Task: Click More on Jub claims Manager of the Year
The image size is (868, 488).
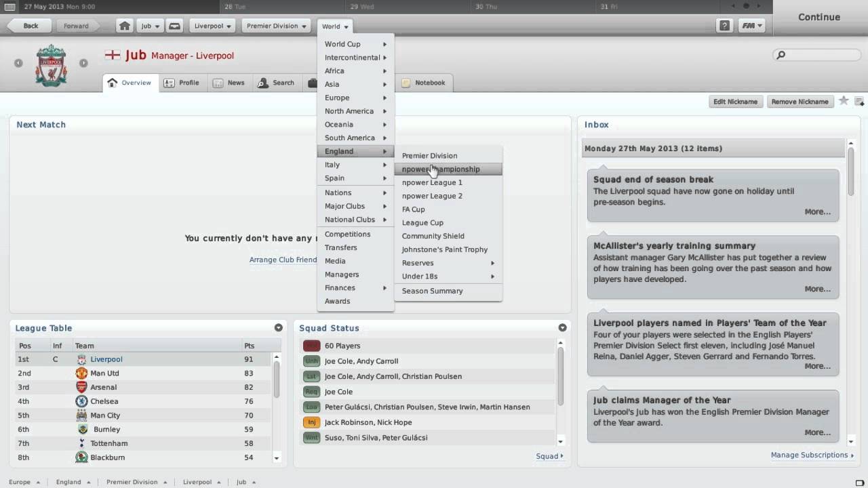Action: pos(817,432)
